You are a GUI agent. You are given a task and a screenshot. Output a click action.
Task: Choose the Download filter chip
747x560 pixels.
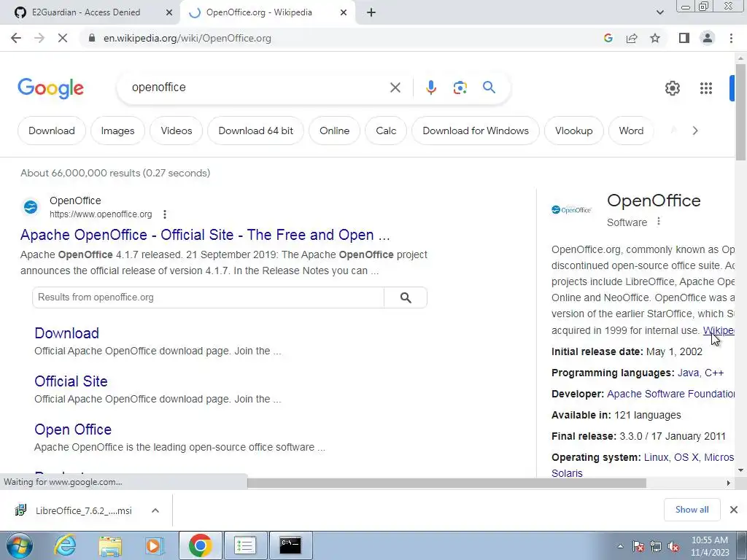(x=52, y=131)
